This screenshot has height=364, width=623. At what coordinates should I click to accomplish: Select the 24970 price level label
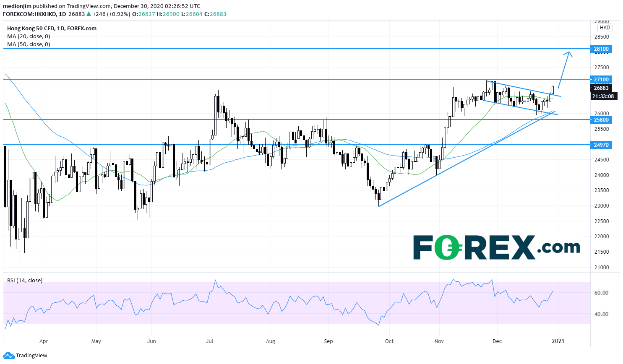pyautogui.click(x=601, y=145)
